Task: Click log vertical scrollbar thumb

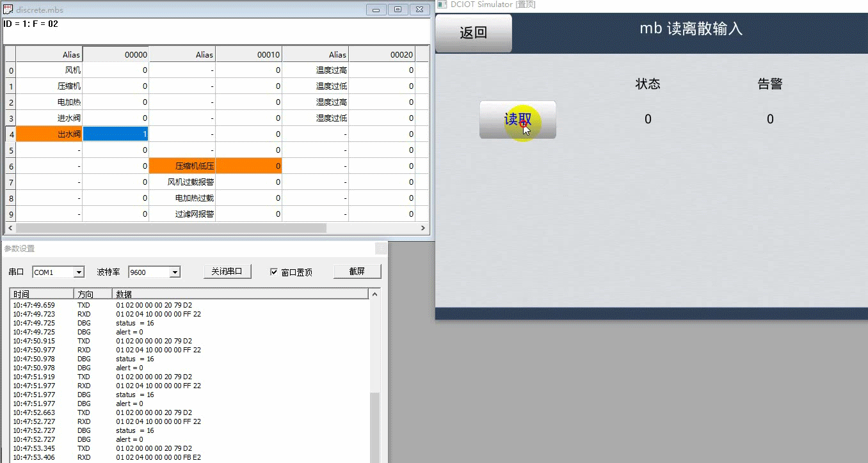Action: coord(375,427)
